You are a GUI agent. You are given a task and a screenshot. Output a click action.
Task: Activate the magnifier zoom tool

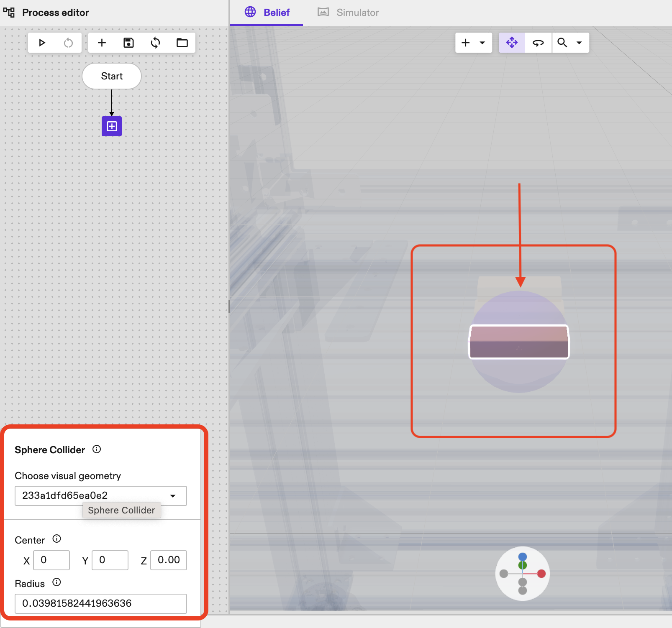(x=562, y=42)
